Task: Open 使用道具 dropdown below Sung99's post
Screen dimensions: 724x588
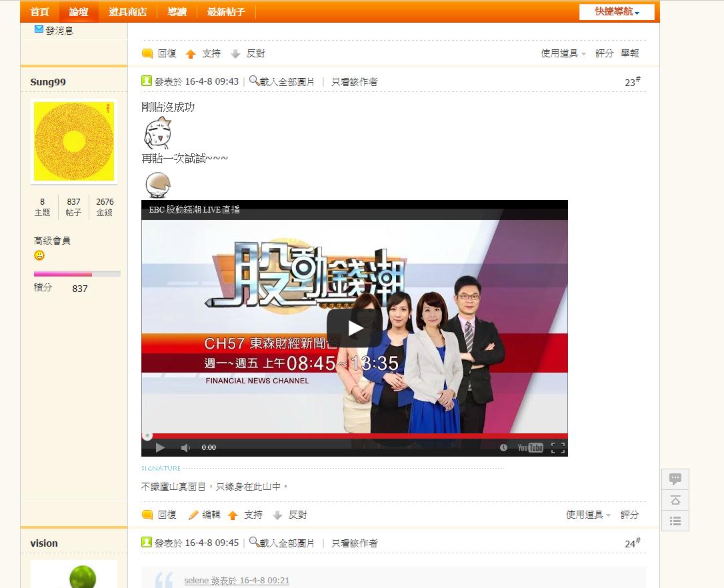Action: [x=589, y=515]
